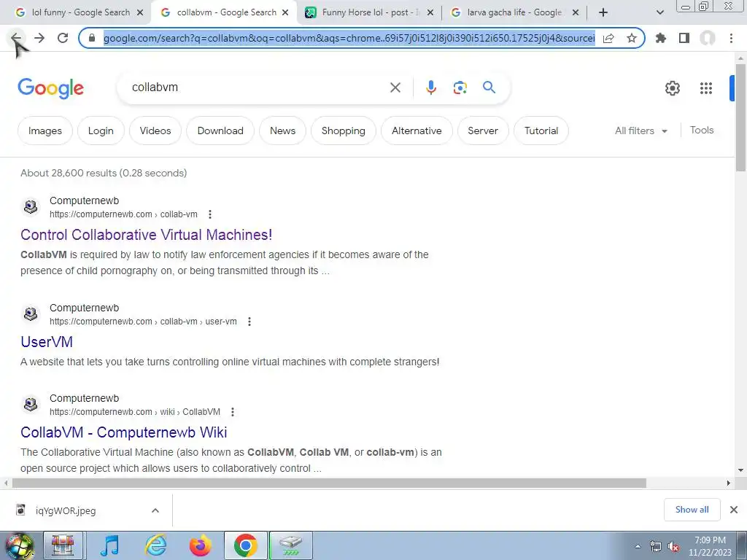
Task: Launch Internet Explorer from taskbar
Action: (x=156, y=545)
